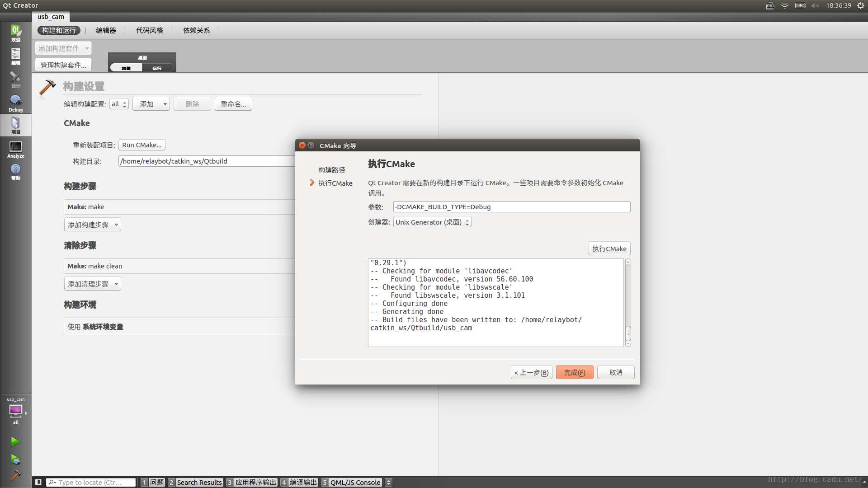Image resolution: width=868 pixels, height=488 pixels.
Task: Open the Wi-Fi network menu
Action: click(x=785, y=5)
